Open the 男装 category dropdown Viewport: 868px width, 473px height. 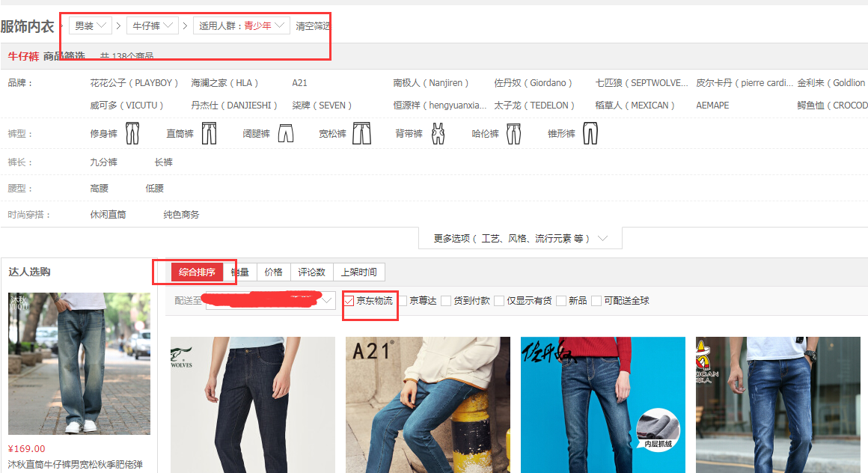[x=91, y=25]
